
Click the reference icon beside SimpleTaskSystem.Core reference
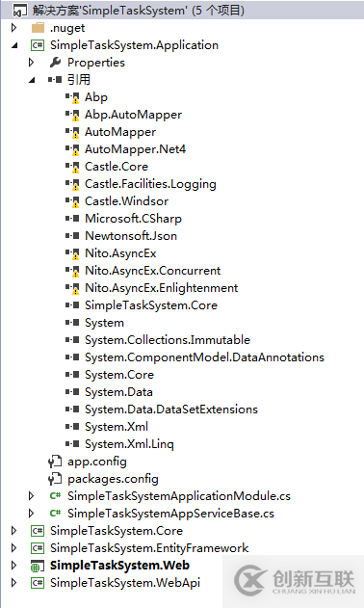pos(72,305)
